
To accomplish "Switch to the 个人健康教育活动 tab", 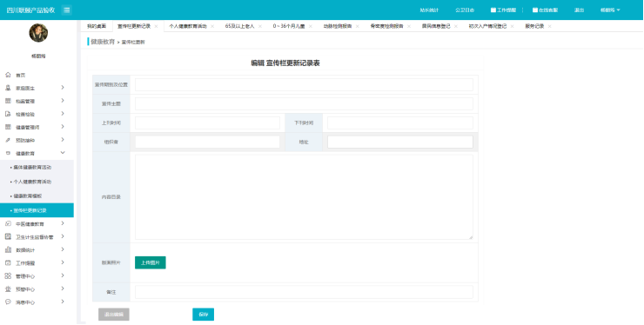I will [188, 26].
